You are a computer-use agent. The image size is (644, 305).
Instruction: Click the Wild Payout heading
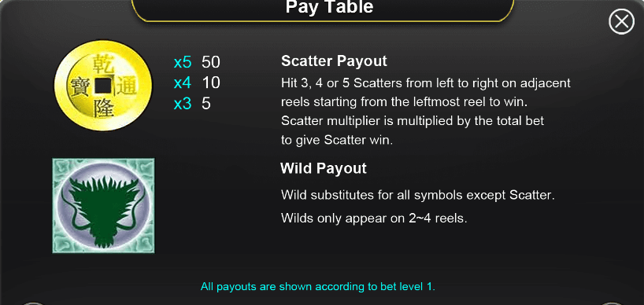pos(324,168)
